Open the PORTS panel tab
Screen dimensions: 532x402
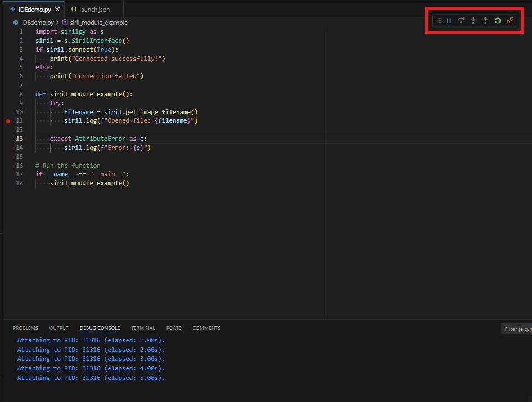coord(173,328)
